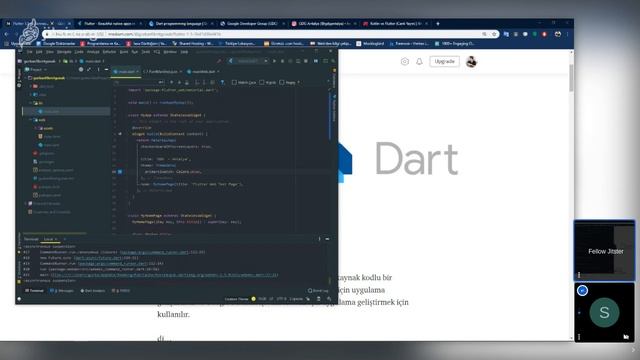640x360 pixels.
Task: Enable the Match Case checkbox in the find bar
Action: pyautogui.click(x=234, y=82)
